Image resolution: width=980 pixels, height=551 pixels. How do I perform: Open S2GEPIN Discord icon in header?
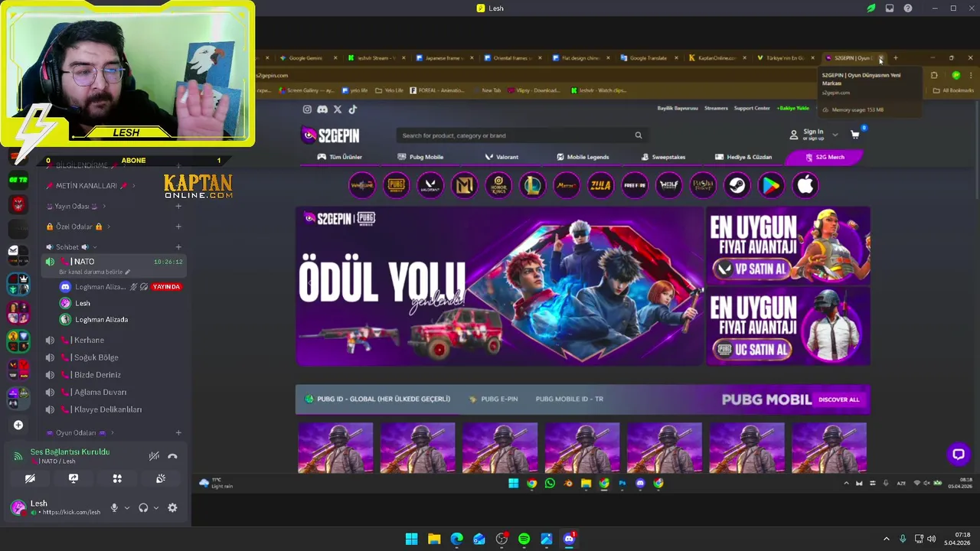pos(322,109)
